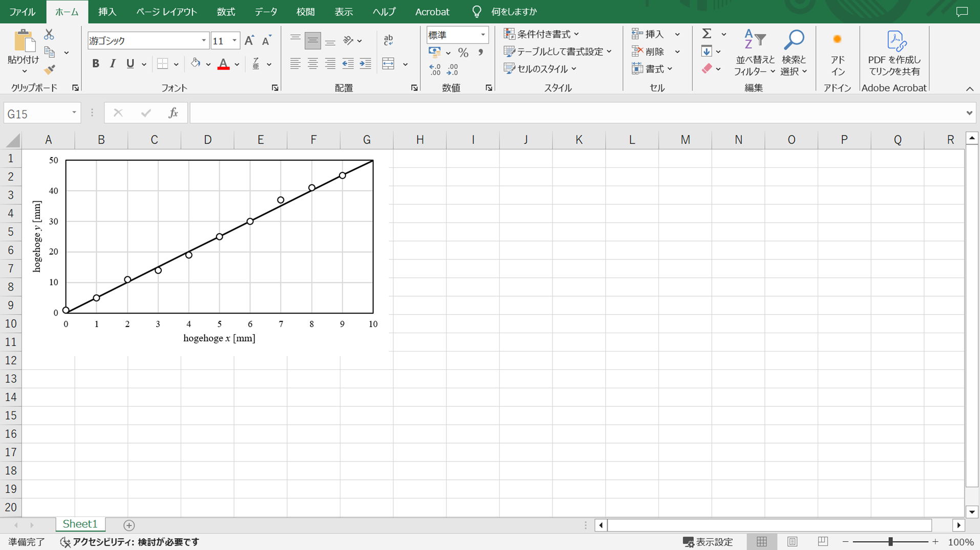Screen dimensions: 980x550
Task: Increase font size with large A icon
Action: 249,40
